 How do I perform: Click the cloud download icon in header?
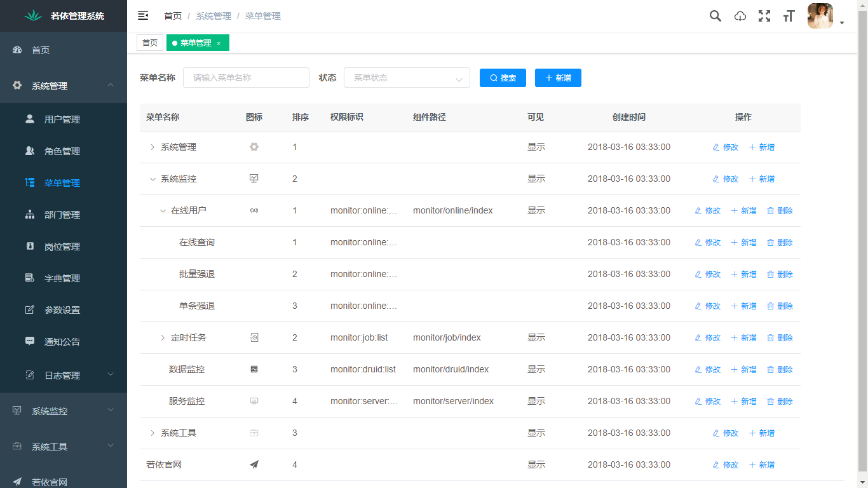coord(740,17)
